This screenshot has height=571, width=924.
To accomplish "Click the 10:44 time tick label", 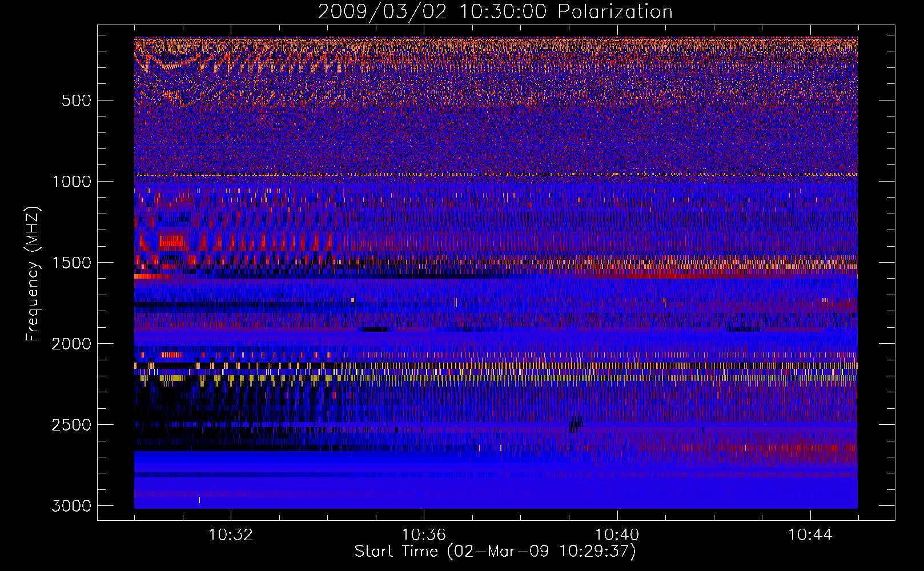I will tap(810, 535).
